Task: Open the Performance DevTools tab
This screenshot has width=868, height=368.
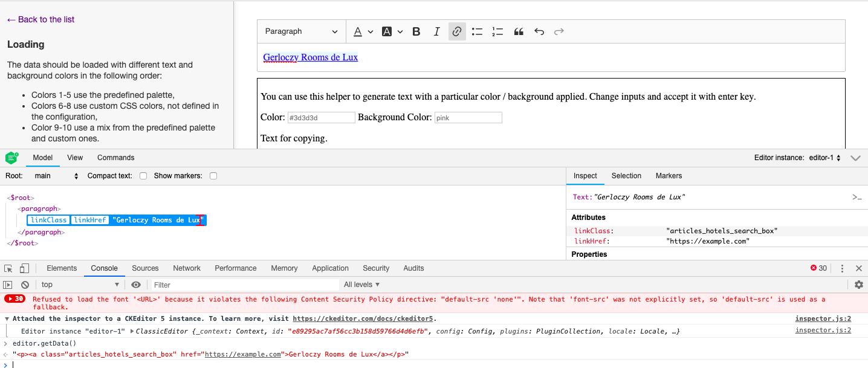Action: 236,268
